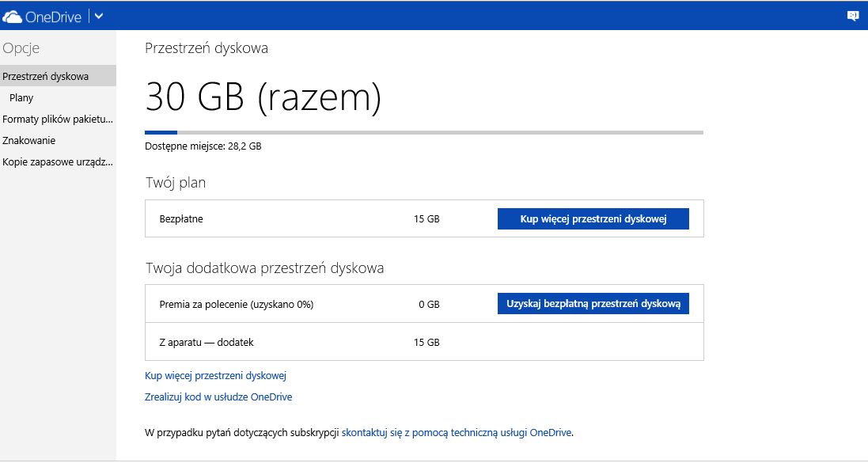This screenshot has width=868, height=463.
Task: Follow the Kup więcej przestrzeni dyskowej link
Action: 215,375
